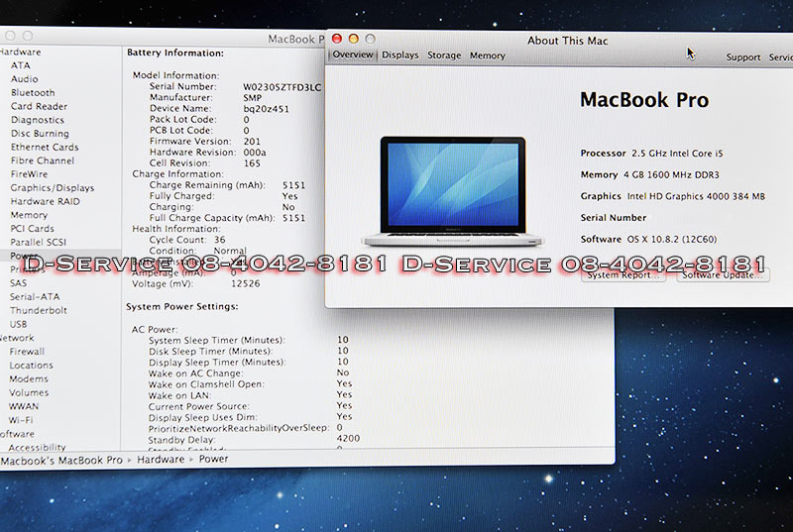Viewport: 793px width, 532px height.
Task: Click the Hardware Revision value 000a
Action: [255, 153]
